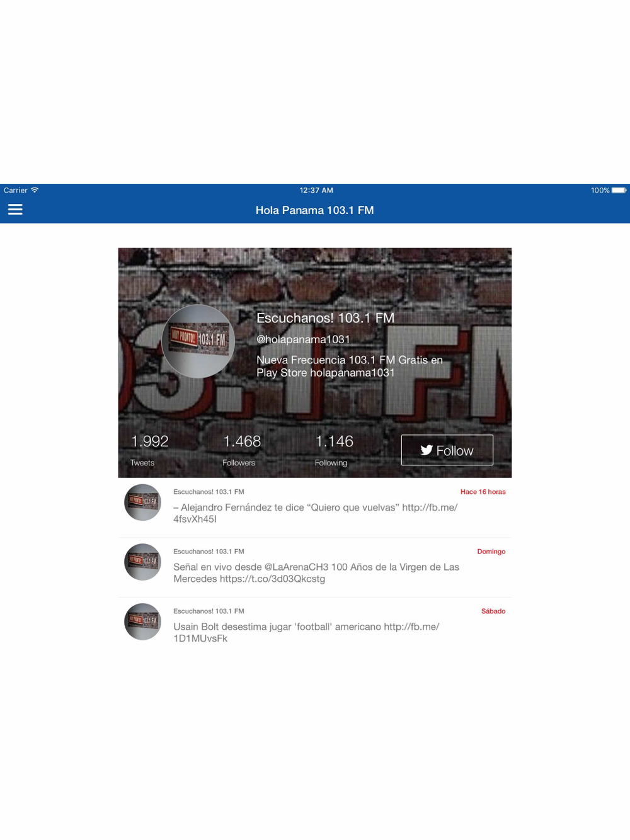Click the 'Sábado' timestamp
The image size is (630, 840).
493,611
